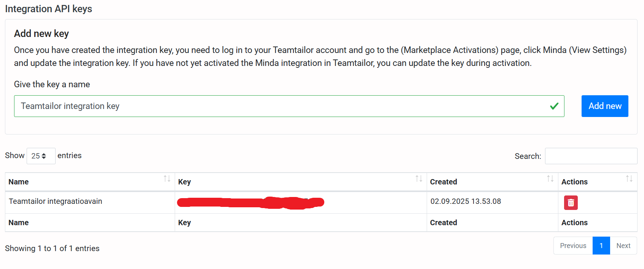
Task: Select the Teamtailor integraatioavain name cell
Action: coord(56,201)
